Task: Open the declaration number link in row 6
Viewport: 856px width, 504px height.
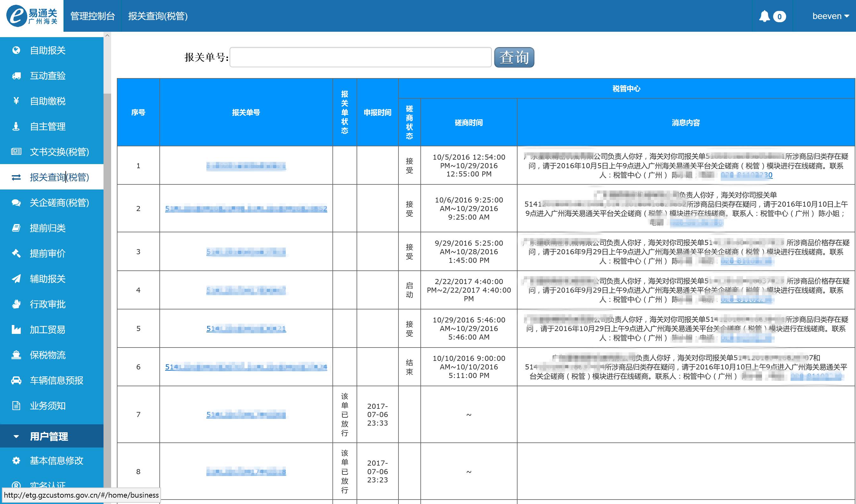Action: 246,367
